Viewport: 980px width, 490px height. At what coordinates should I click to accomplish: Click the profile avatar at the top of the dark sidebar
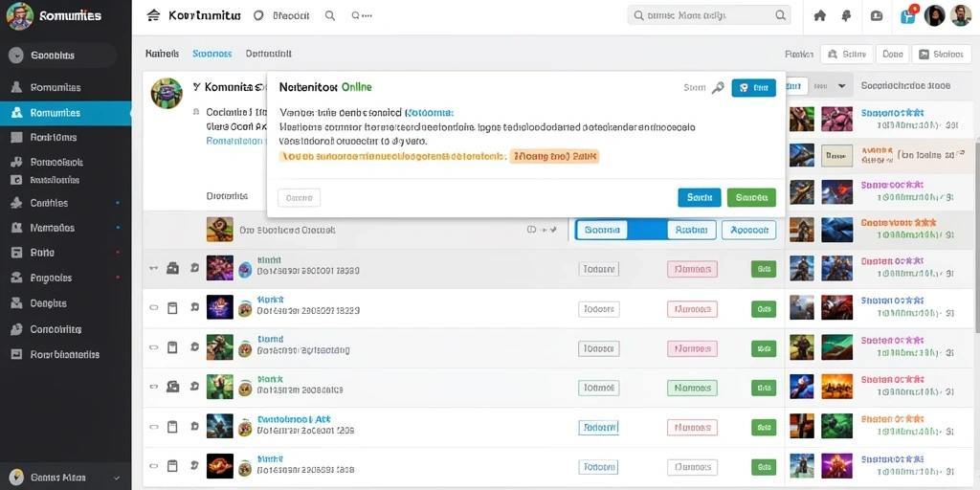19,15
